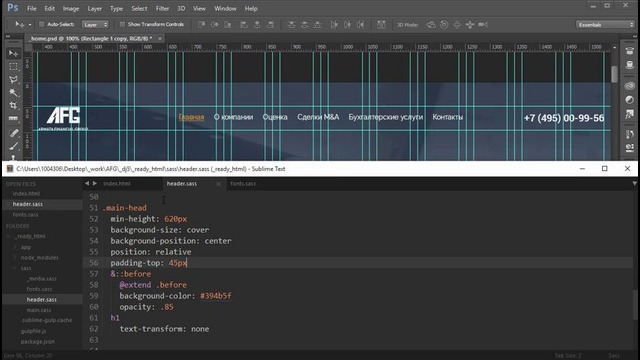Open the File menu
This screenshot has height=360, width=640.
(31, 8)
